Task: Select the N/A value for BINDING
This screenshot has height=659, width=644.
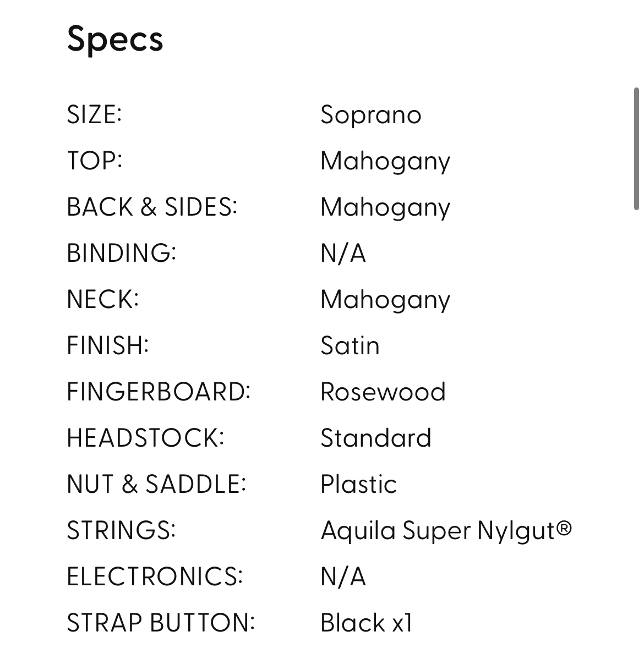Action: point(343,254)
